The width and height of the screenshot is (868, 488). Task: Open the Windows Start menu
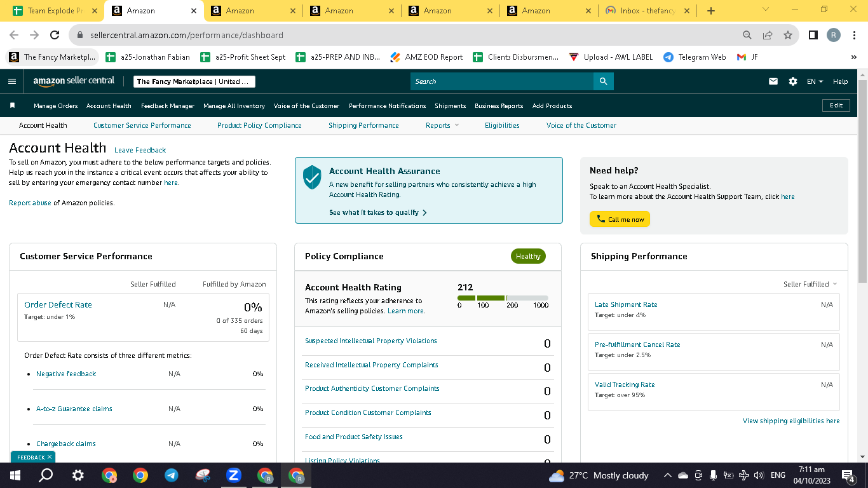tap(15, 475)
